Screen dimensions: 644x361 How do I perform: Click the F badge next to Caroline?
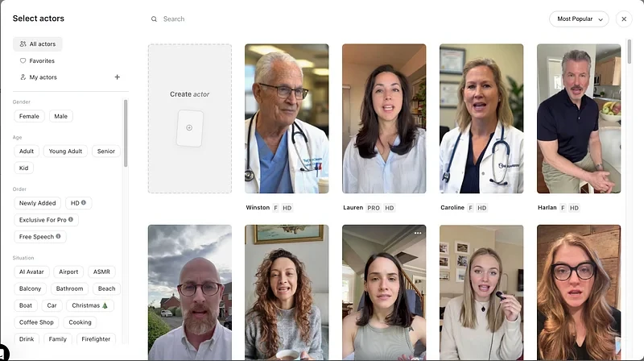(x=471, y=208)
